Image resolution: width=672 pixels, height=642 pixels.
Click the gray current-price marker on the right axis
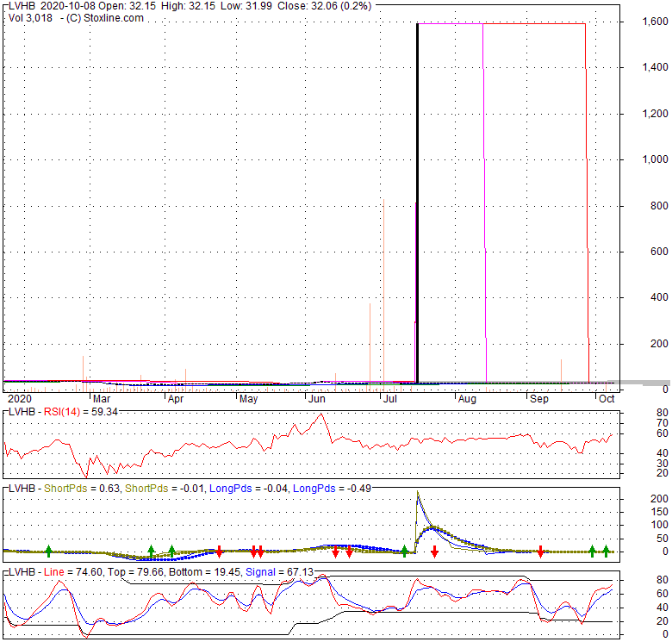639,383
